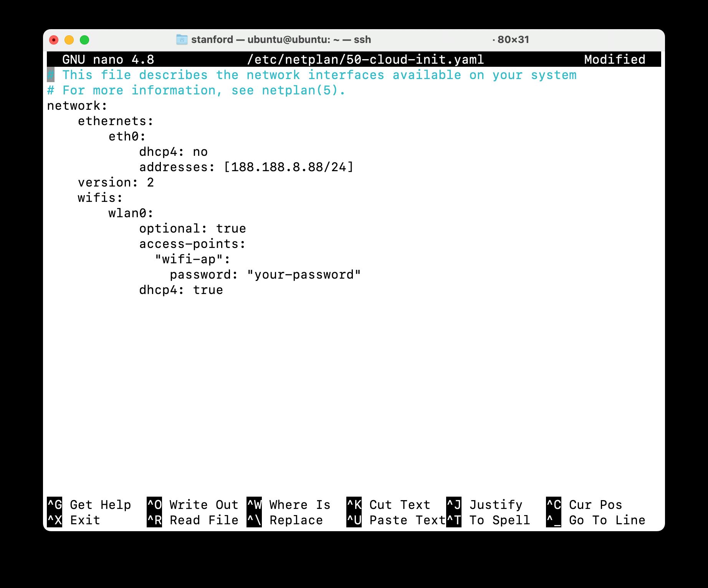The width and height of the screenshot is (708, 588).
Task: Click the '^T To Spell' shortcut
Action: [x=488, y=520]
